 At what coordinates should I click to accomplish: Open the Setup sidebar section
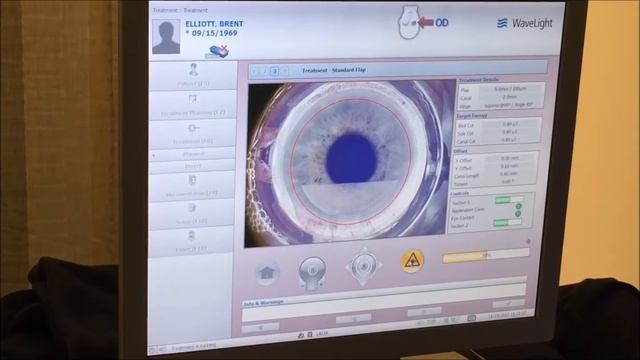pos(192,213)
